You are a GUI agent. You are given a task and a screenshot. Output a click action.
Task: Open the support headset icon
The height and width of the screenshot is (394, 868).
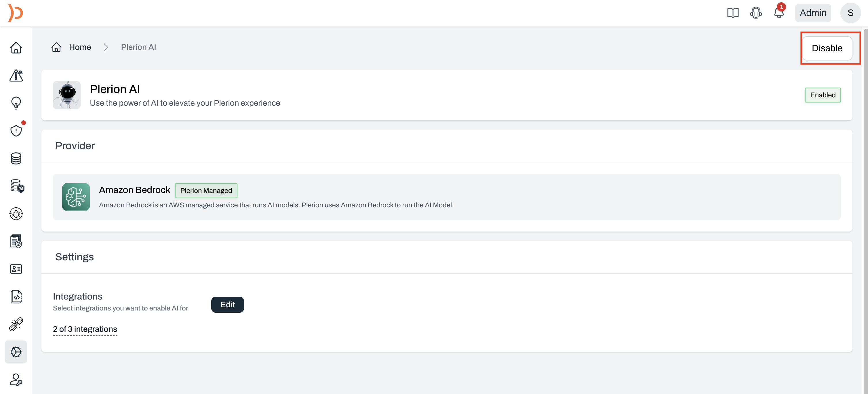[756, 13]
